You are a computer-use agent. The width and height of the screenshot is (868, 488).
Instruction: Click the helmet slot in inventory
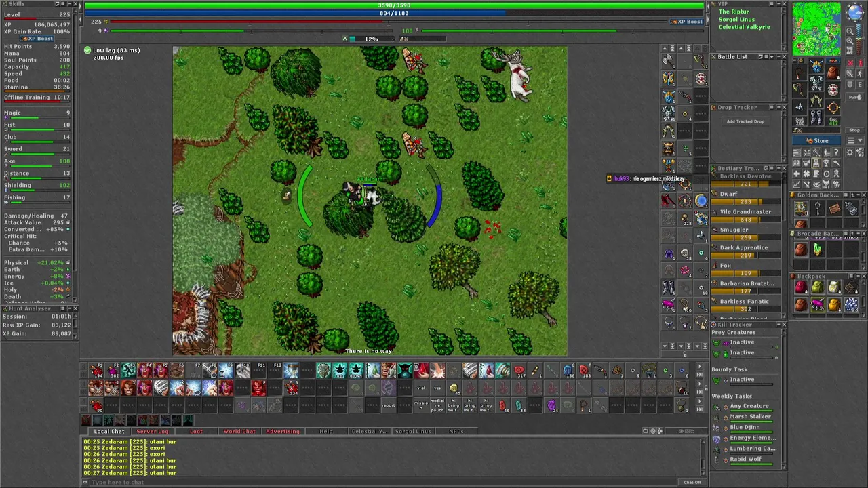(816, 66)
